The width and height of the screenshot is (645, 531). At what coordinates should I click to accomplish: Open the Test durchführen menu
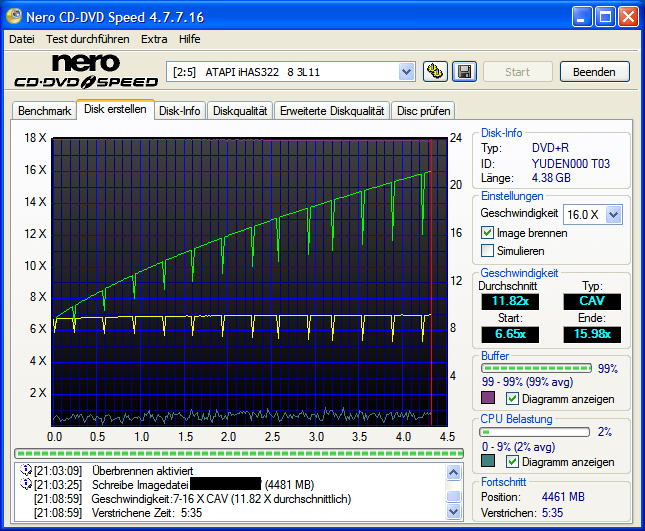point(87,39)
